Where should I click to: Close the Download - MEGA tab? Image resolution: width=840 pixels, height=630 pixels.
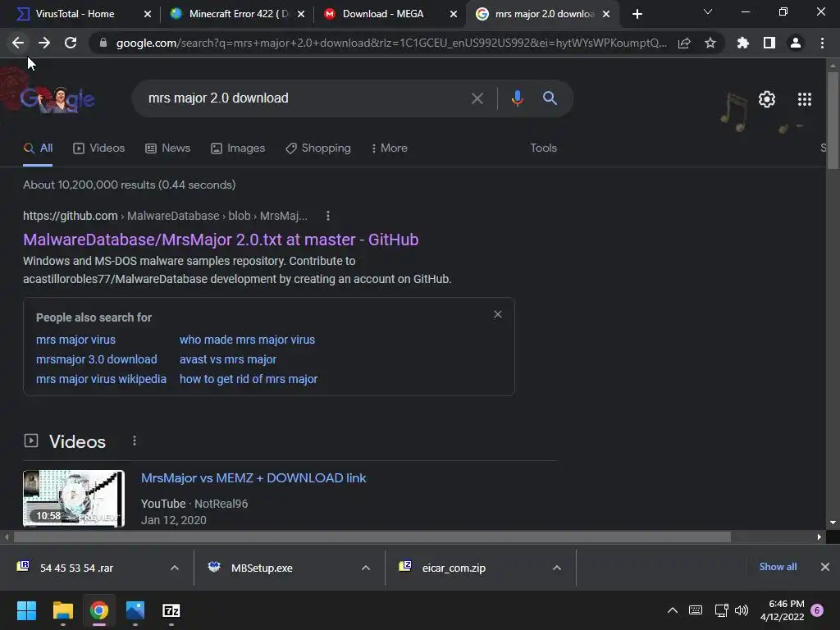point(454,15)
